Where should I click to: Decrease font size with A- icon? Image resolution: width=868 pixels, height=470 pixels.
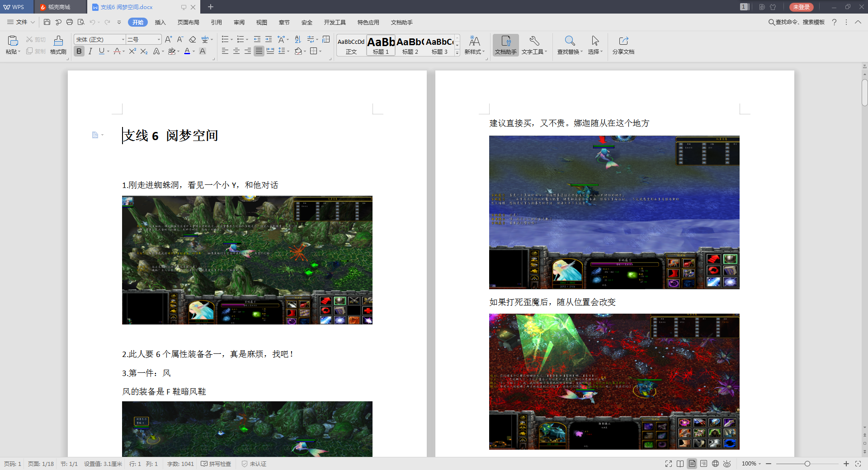pos(180,40)
